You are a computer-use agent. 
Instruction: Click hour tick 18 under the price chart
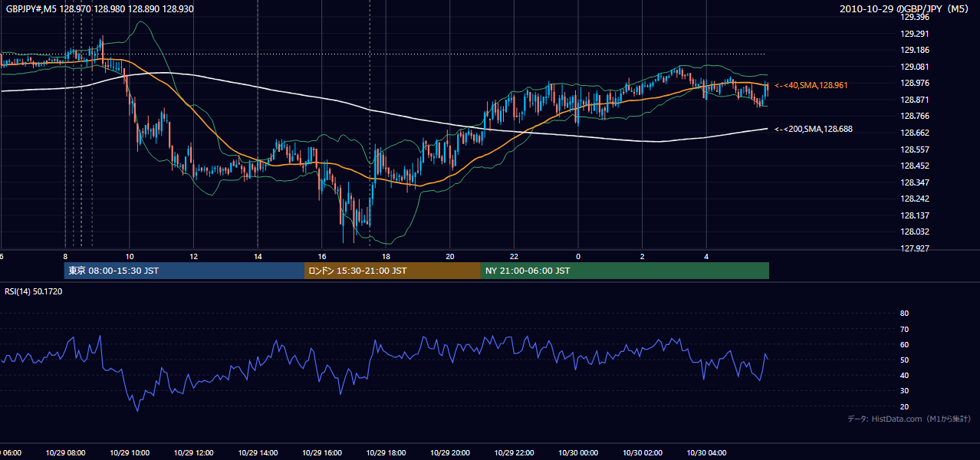(386, 257)
